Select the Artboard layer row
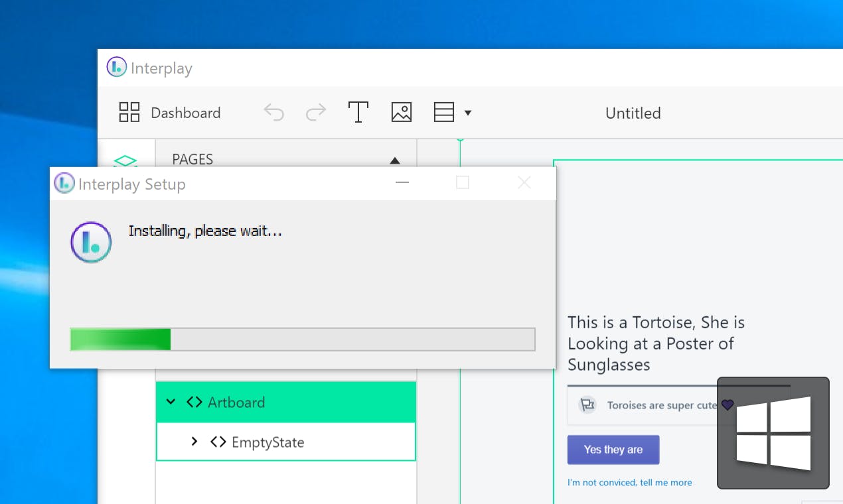The height and width of the screenshot is (504, 843). point(286,402)
